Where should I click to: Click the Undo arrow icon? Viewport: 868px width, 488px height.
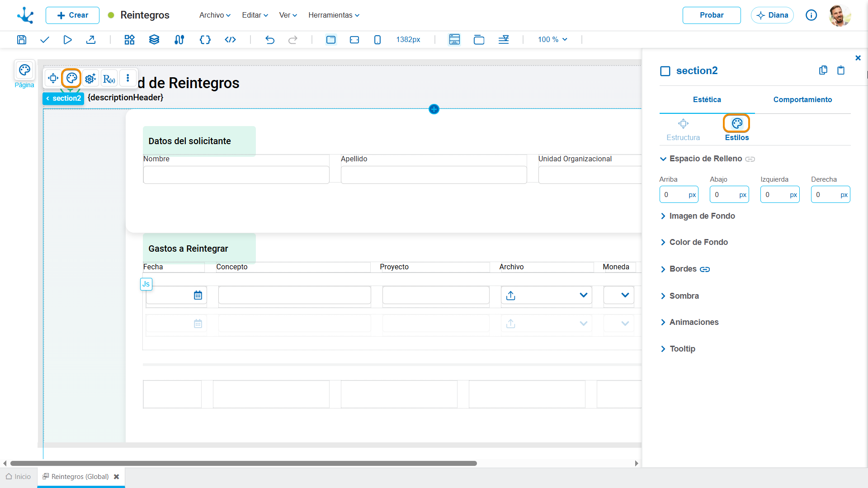click(270, 40)
